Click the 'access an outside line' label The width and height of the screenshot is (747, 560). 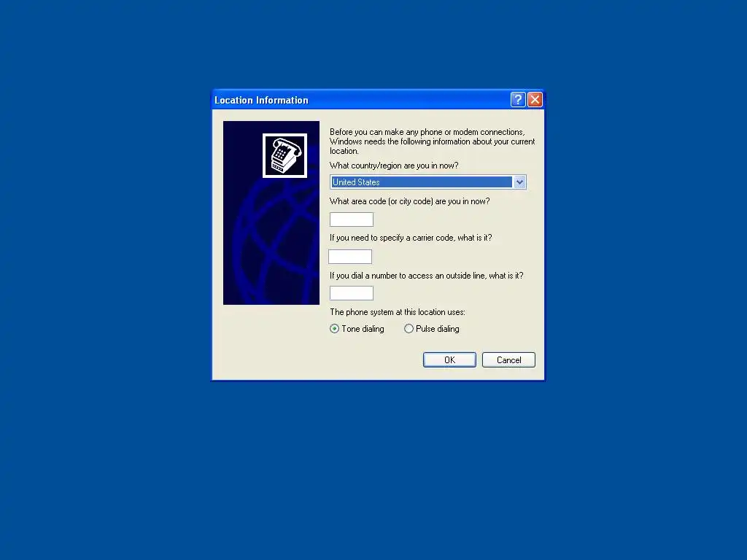point(426,276)
